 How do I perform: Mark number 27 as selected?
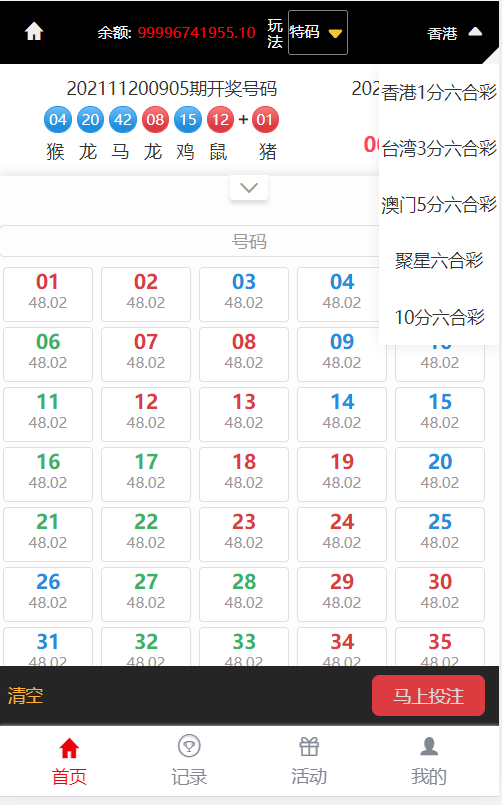click(146, 595)
